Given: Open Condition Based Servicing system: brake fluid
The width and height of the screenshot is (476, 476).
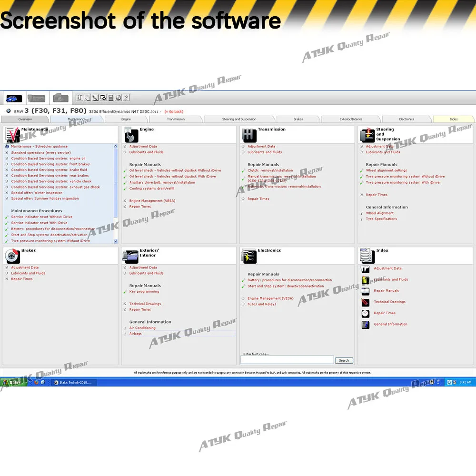Looking at the screenshot, I should (49, 170).
